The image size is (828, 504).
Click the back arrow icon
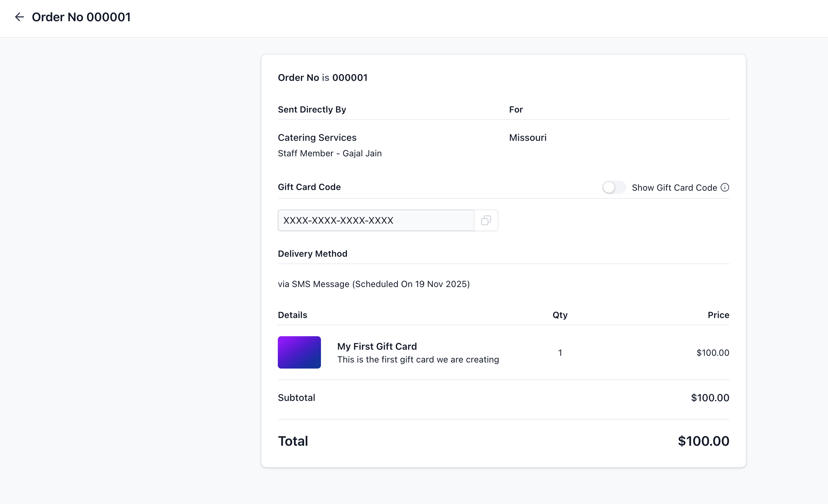[x=19, y=17]
